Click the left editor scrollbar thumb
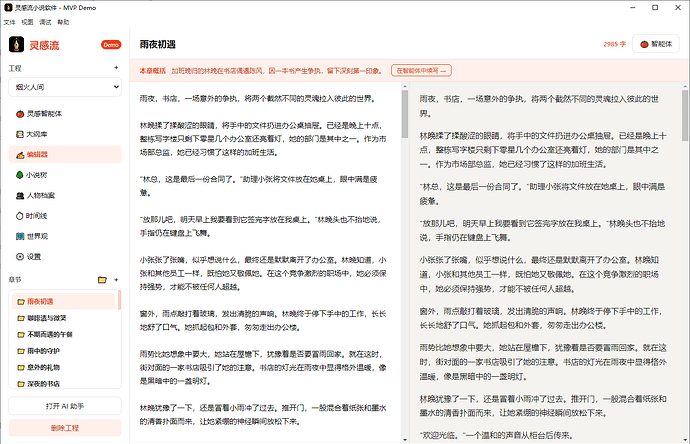The width and height of the screenshot is (690, 444). click(x=405, y=114)
